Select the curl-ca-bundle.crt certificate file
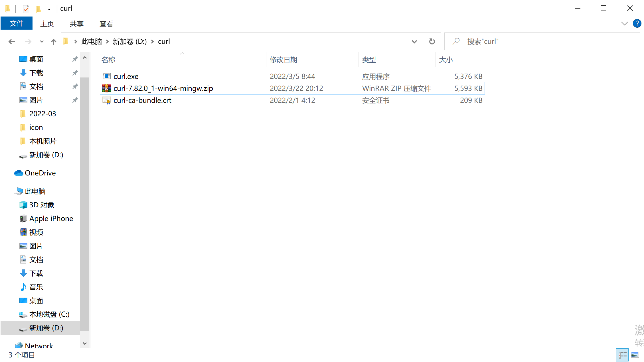Screen dimensions: 644x362 click(x=142, y=100)
